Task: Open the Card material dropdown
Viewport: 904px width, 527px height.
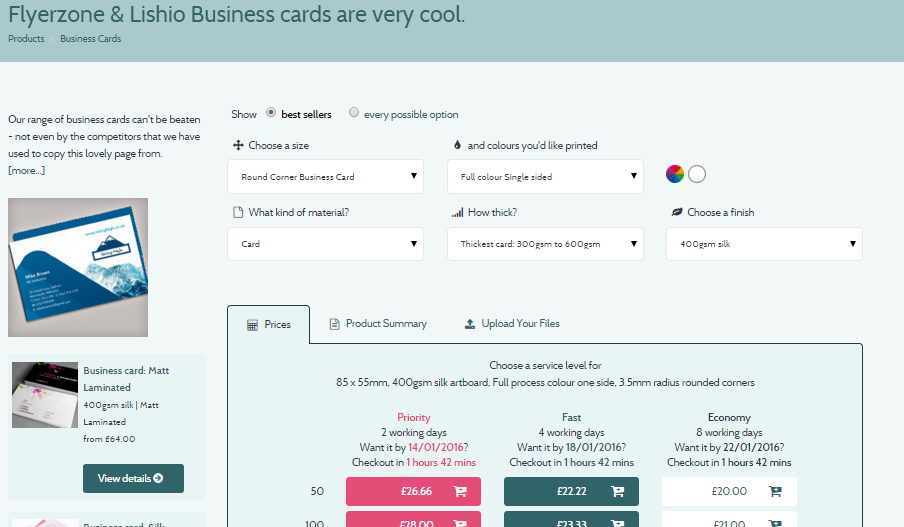Action: click(x=325, y=244)
